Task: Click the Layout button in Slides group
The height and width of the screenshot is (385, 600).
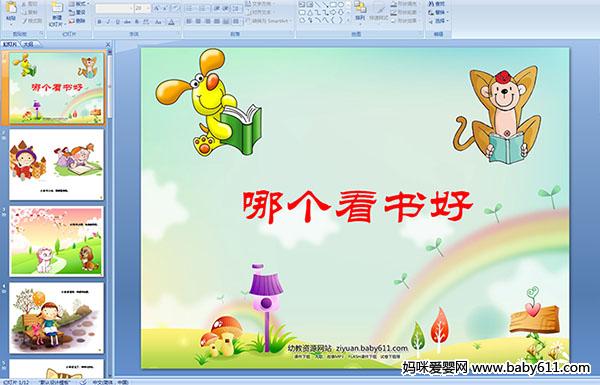Action: tap(78, 4)
